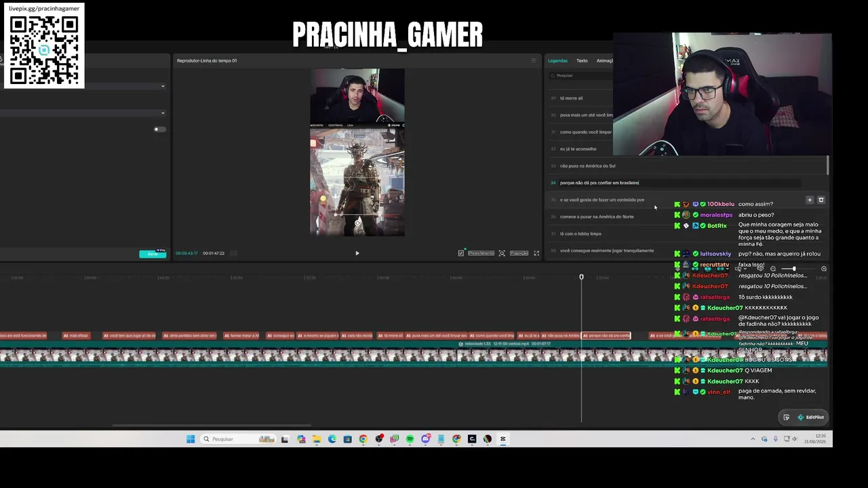Open File Explorer from taskbar
The height and width of the screenshot is (488, 868).
pos(317,439)
